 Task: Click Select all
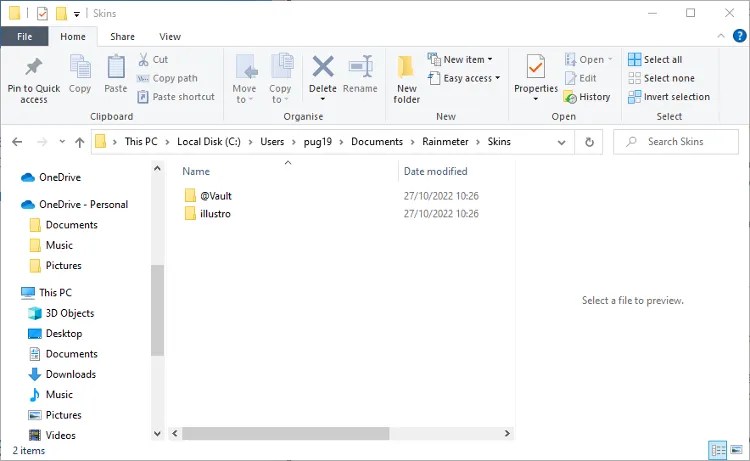[x=655, y=59]
